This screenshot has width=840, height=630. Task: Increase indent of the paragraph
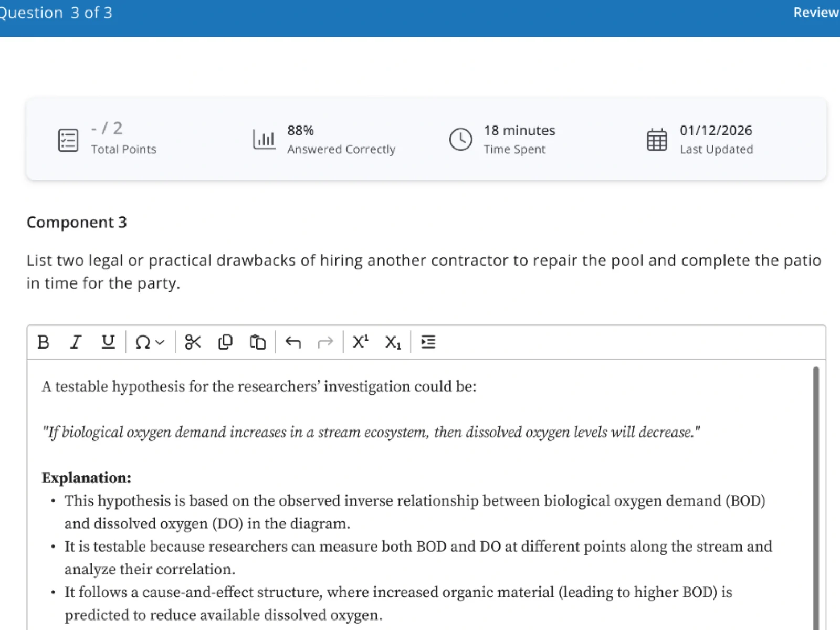(428, 342)
